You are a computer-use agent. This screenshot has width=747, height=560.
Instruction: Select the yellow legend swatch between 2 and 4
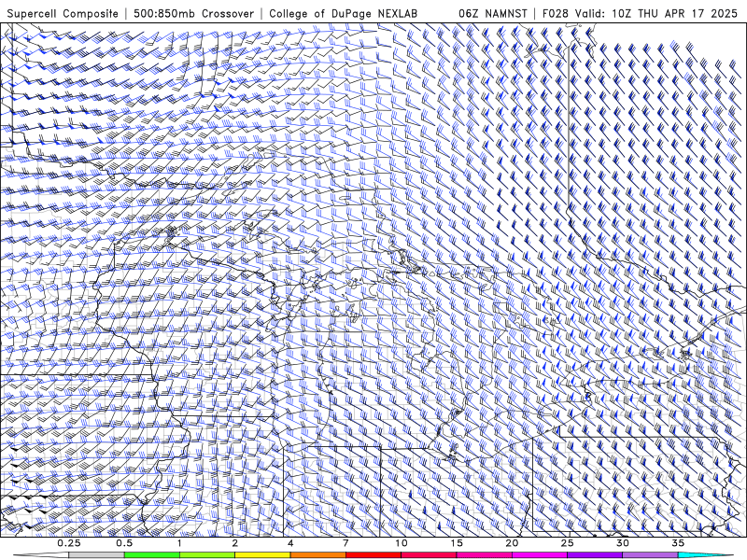[x=262, y=555]
